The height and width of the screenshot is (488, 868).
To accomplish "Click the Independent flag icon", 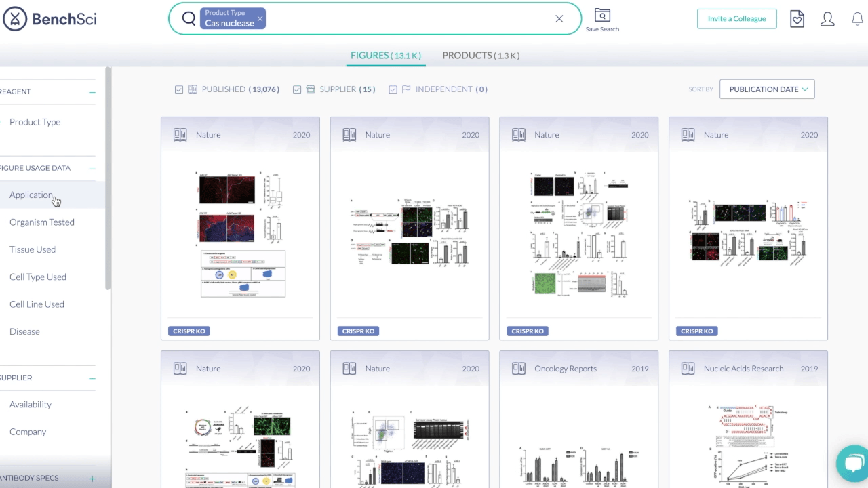I will [406, 89].
